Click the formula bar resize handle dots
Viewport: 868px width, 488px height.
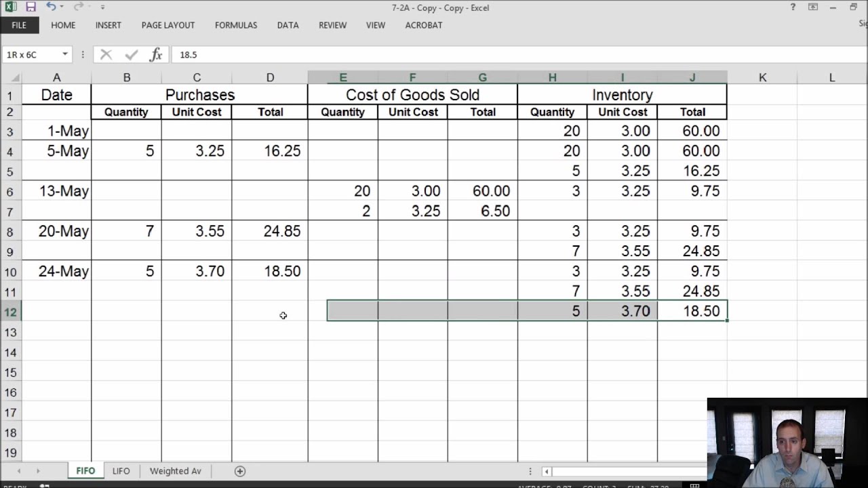(83, 54)
